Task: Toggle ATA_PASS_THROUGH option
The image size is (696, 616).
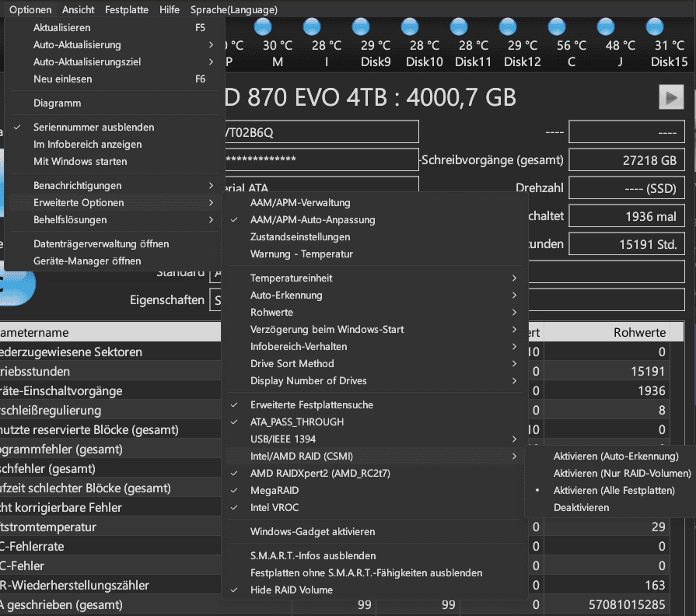Action: pos(374,422)
